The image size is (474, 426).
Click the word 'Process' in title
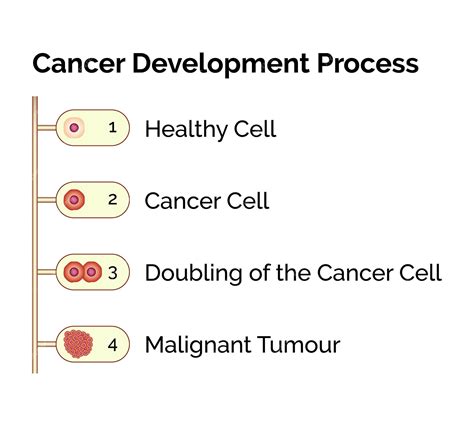(368, 63)
